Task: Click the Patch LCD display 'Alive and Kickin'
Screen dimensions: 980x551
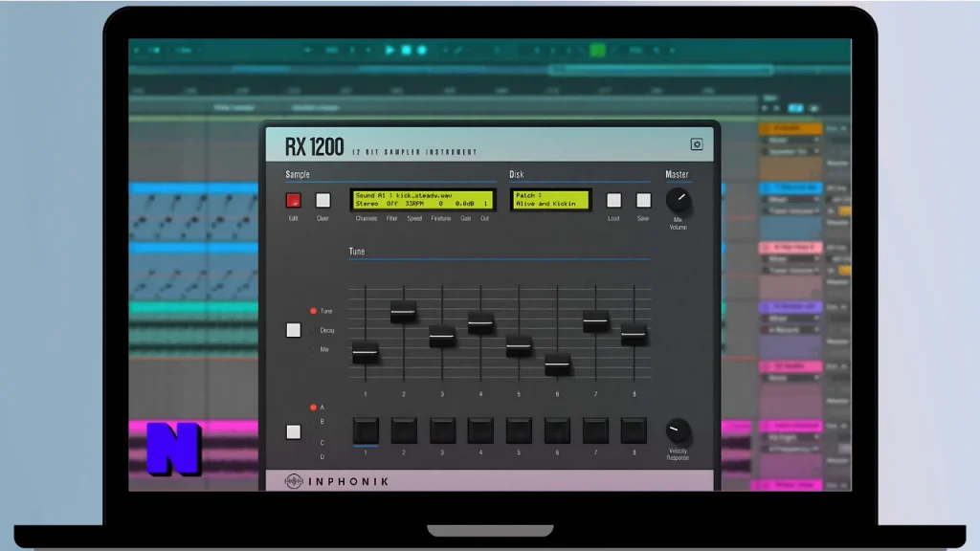Action: click(x=550, y=200)
